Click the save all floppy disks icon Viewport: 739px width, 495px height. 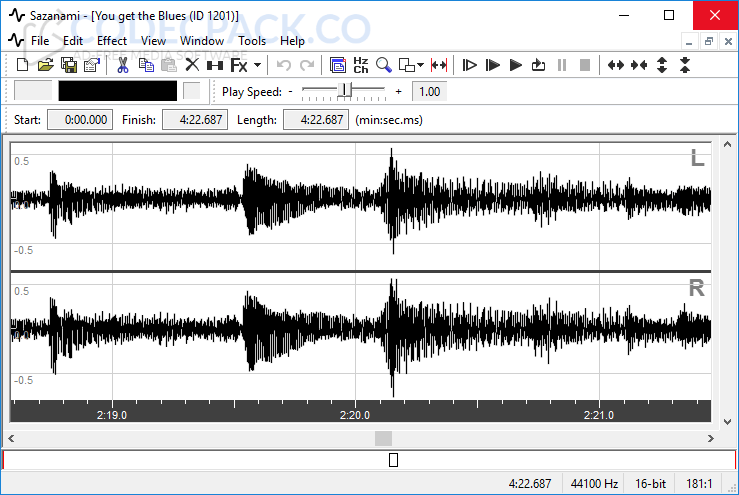[x=69, y=65]
